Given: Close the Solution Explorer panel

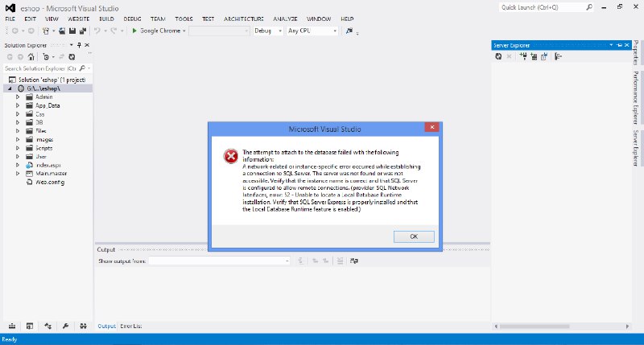Looking at the screenshot, I should click(x=87, y=45).
